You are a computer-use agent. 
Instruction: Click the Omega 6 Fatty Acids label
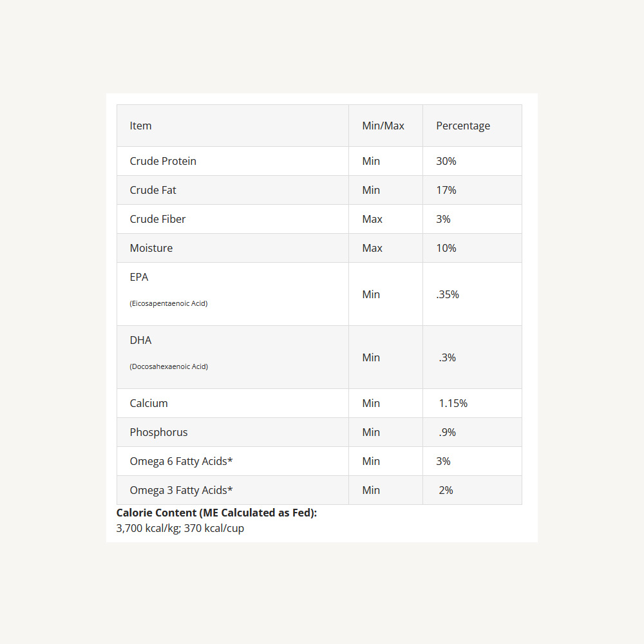[181, 461]
